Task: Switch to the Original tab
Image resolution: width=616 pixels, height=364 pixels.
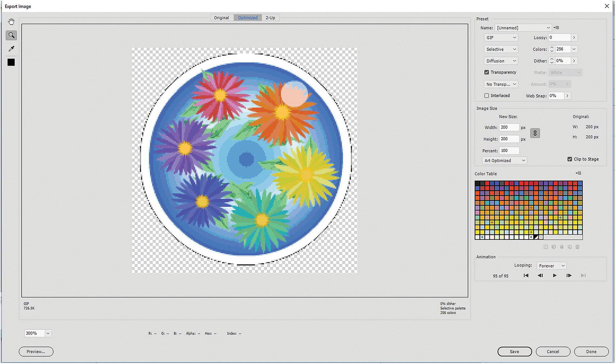Action: [222, 18]
